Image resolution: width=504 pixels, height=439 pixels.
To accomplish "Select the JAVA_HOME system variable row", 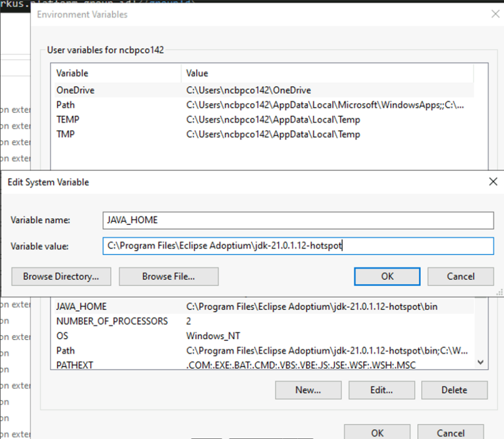I will click(x=154, y=306).
